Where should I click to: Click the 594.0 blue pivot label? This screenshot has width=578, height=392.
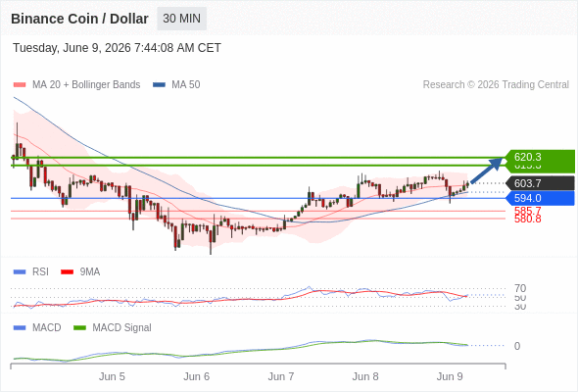540,198
